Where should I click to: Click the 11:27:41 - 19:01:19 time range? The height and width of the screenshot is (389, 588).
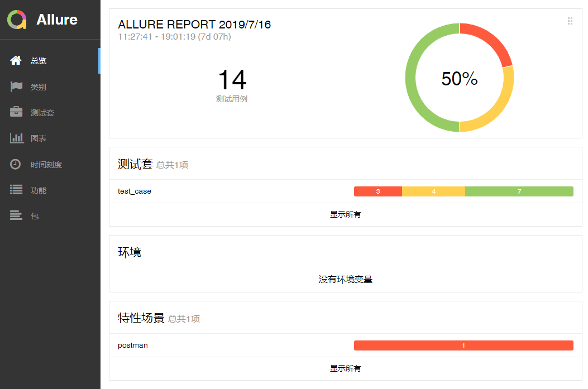pyautogui.click(x=174, y=37)
